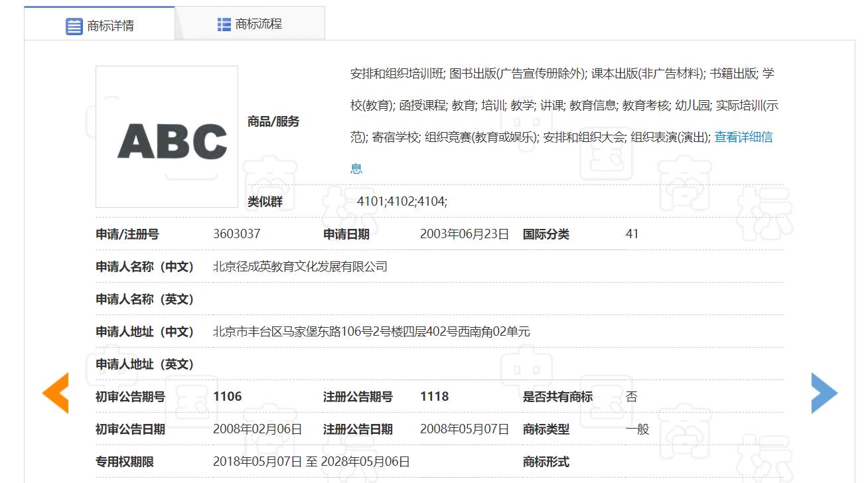Click the applicant address in Chinese
Image resolution: width=868 pixels, height=483 pixels.
[x=371, y=332]
